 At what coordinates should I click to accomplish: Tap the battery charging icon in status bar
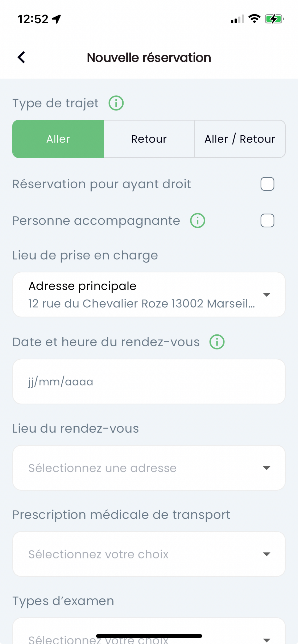click(x=274, y=19)
